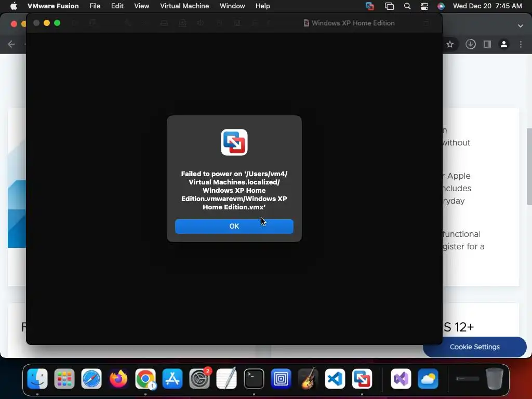Open the Window menu
This screenshot has height=399, width=532.
click(x=232, y=6)
